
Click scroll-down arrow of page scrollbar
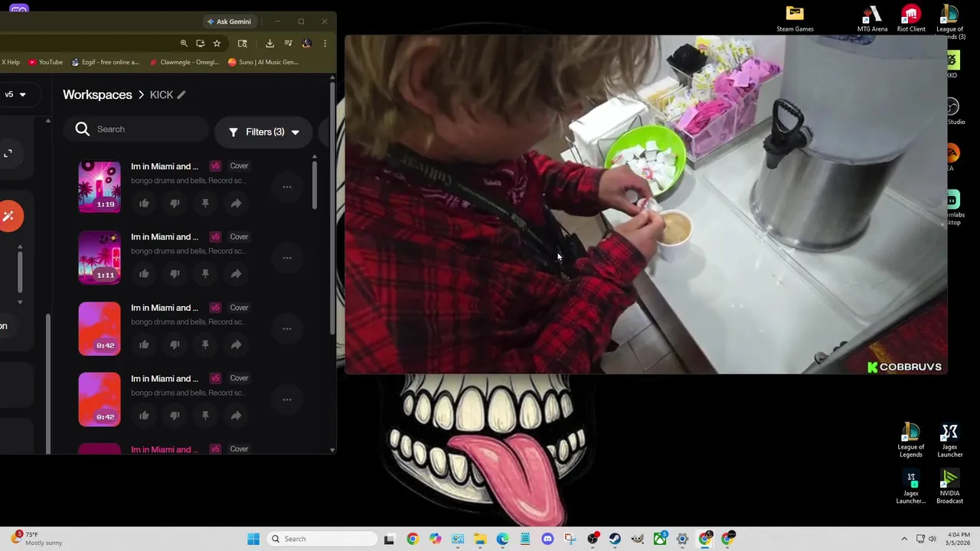332,450
